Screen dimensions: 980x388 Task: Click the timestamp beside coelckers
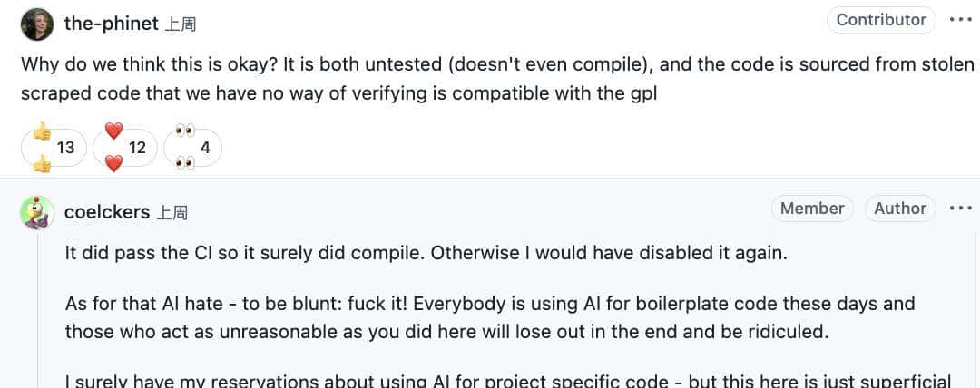click(172, 212)
